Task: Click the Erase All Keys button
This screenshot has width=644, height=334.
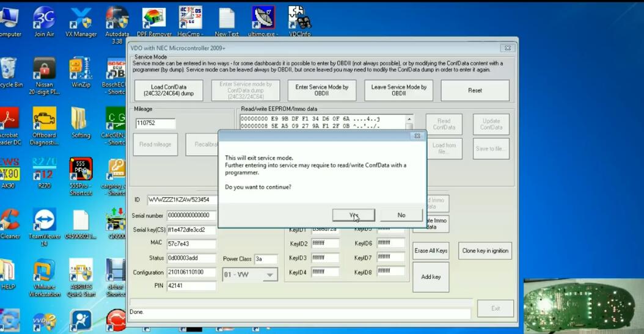Action: 431,251
